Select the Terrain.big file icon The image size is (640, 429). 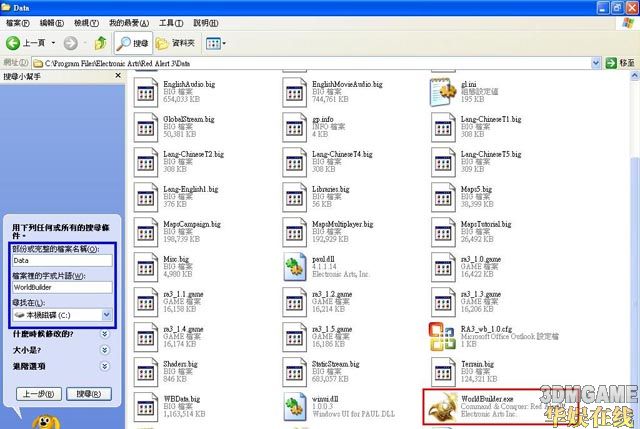(443, 372)
